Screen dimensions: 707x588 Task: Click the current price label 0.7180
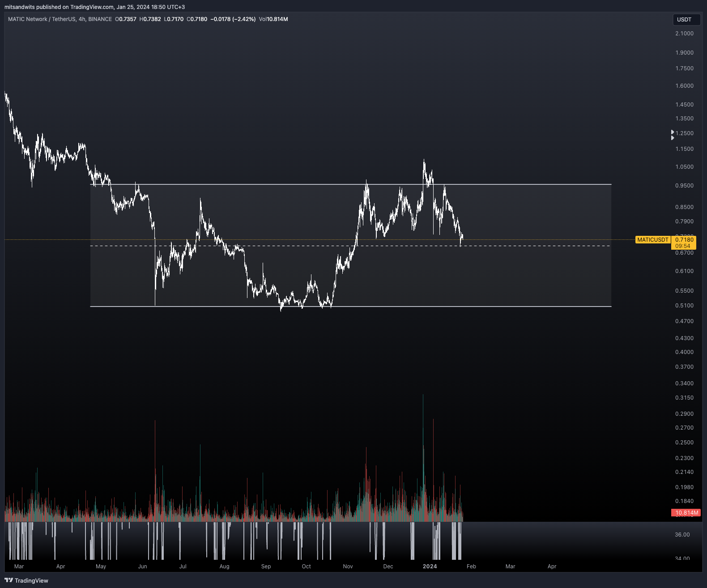click(x=684, y=240)
